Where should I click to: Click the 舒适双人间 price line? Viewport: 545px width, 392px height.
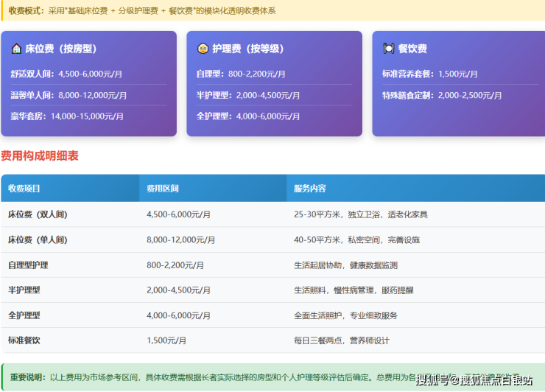(x=66, y=74)
